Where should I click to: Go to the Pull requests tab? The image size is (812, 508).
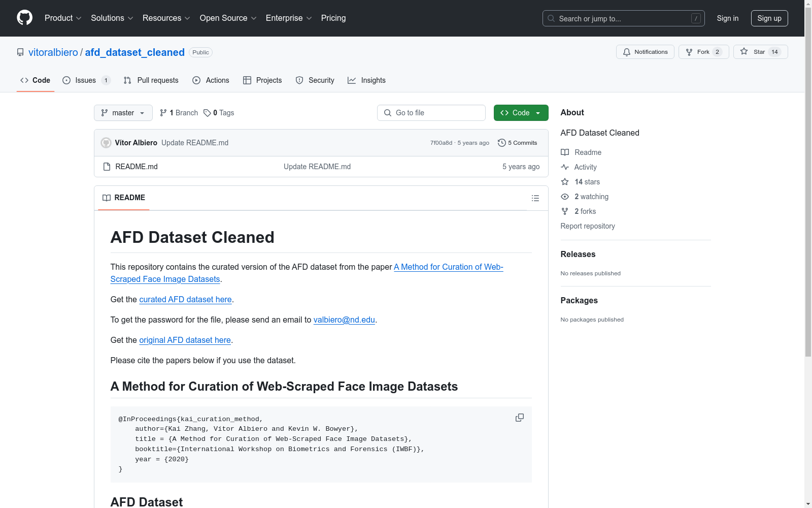coord(151,80)
